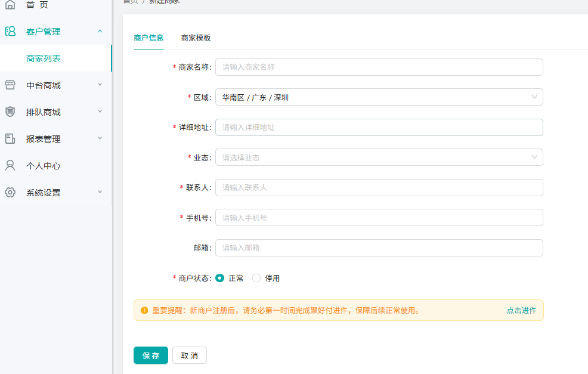Focus the 商家名称 input field
The height and width of the screenshot is (374, 588).
tap(379, 67)
